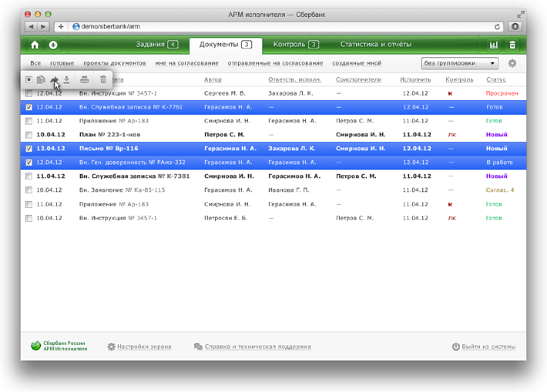Open the bar chart statistics icon
Image resolution: width=547 pixels, height=392 pixels.
494,45
